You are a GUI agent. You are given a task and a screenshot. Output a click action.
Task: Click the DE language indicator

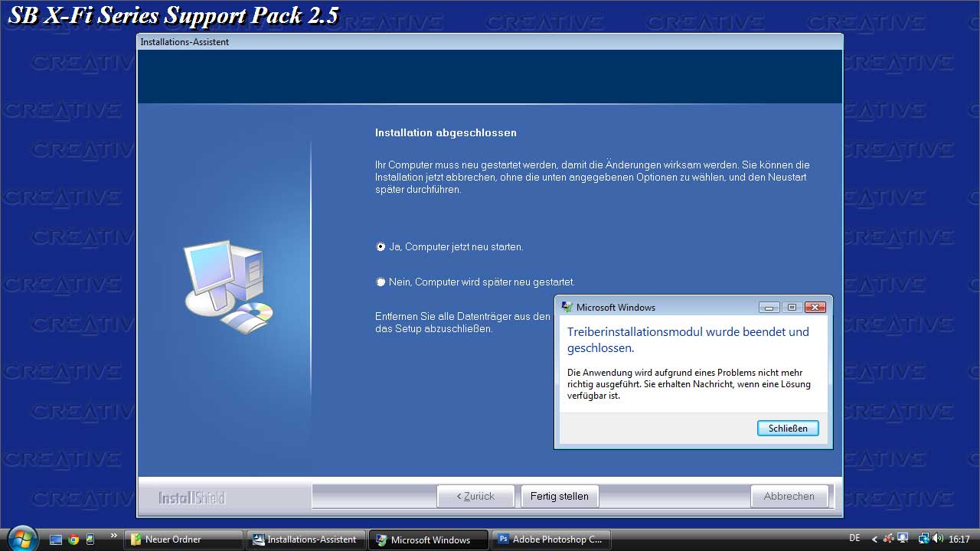854,539
